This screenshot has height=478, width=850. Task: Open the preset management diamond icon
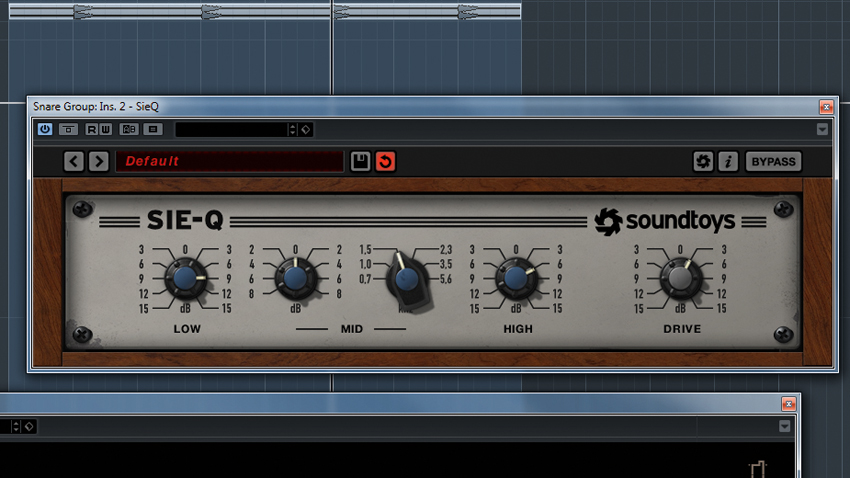point(306,130)
